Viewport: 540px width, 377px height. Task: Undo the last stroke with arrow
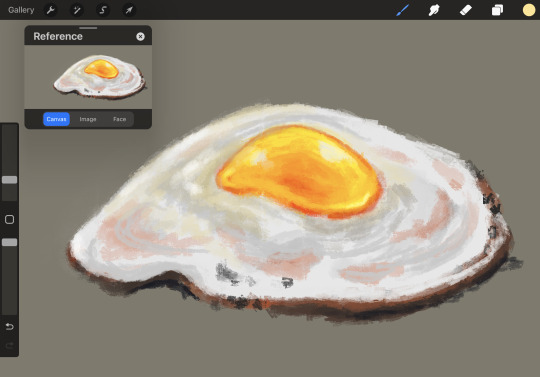10,326
